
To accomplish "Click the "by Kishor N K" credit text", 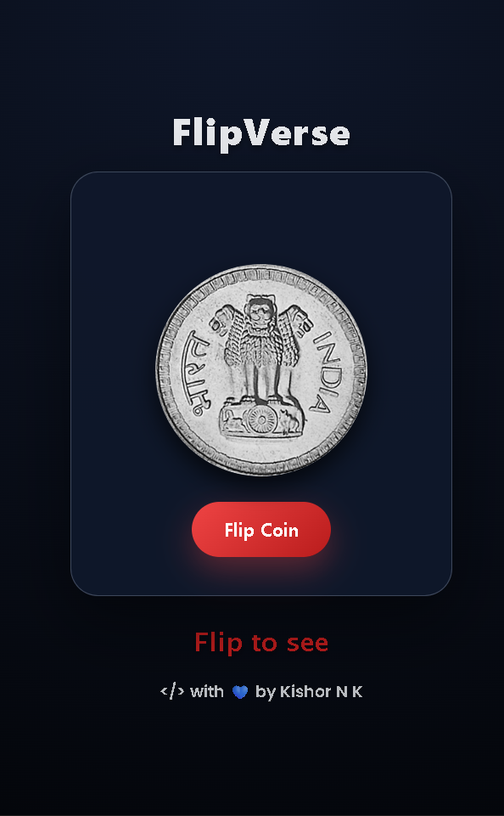I will tap(309, 692).
